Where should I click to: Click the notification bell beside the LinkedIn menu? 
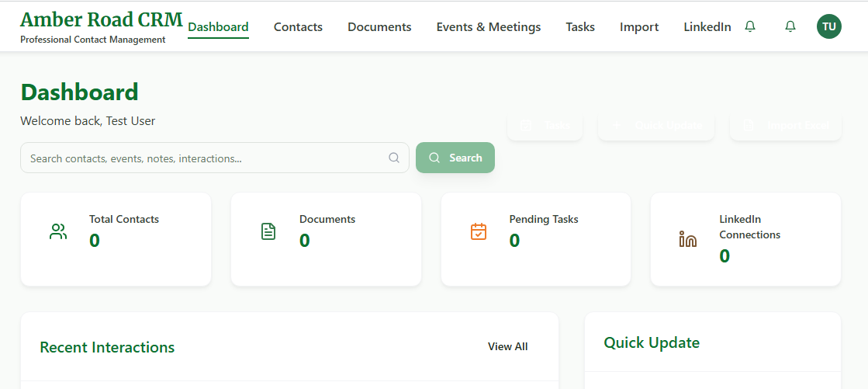[x=749, y=26]
